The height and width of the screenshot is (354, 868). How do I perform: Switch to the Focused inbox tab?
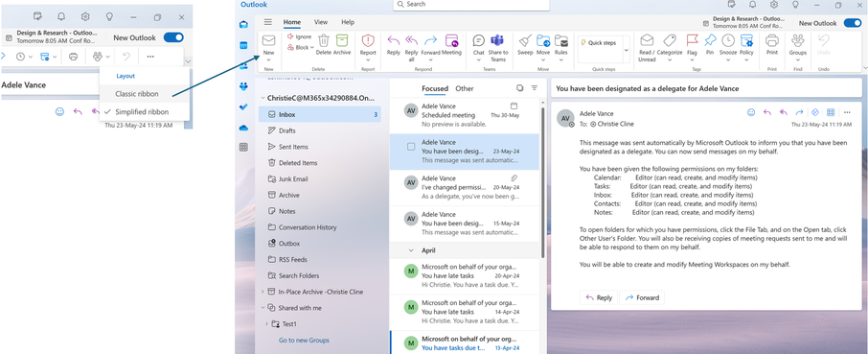pyautogui.click(x=435, y=88)
